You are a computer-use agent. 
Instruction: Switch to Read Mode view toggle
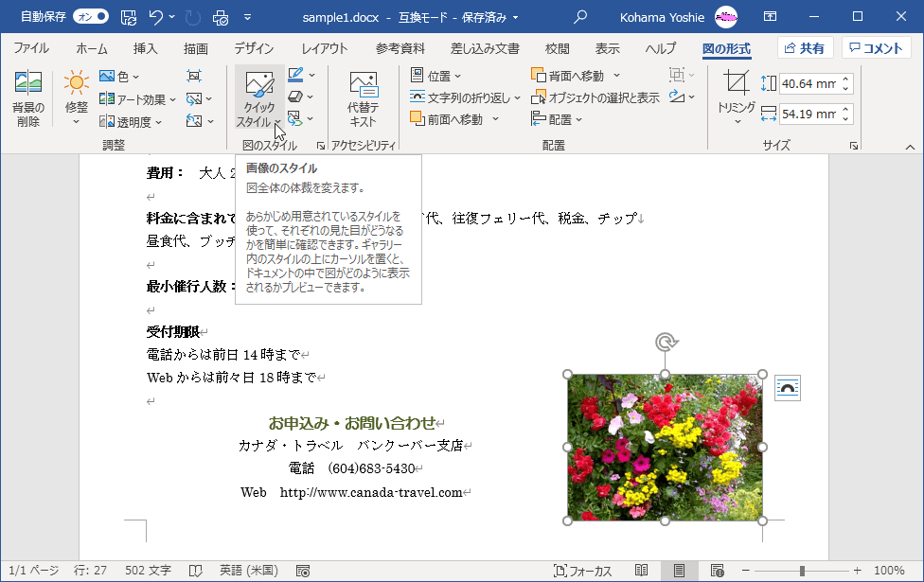tap(641, 570)
